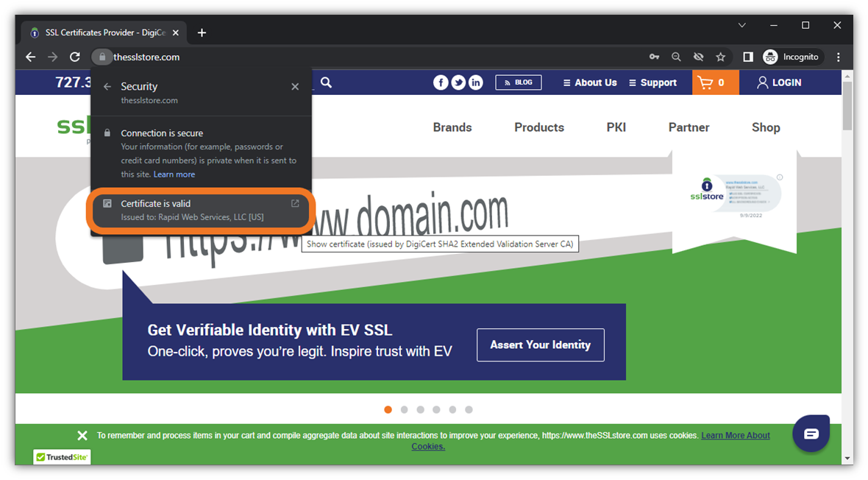
Task: Click the scrollbar down arrow
Action: [847, 459]
